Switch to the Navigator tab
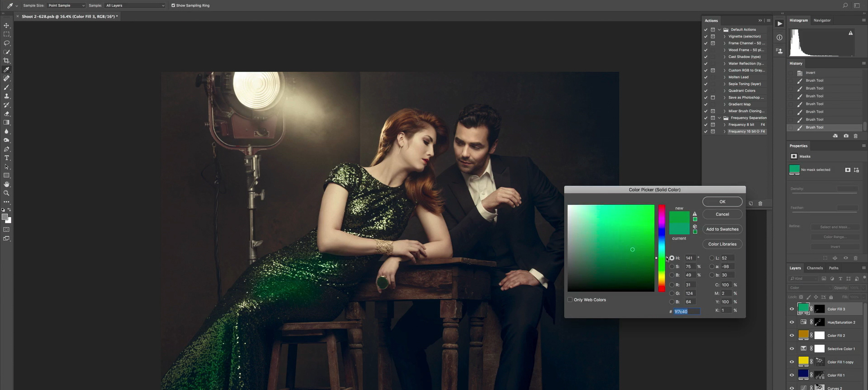Screen dimensions: 868x390 822,20
